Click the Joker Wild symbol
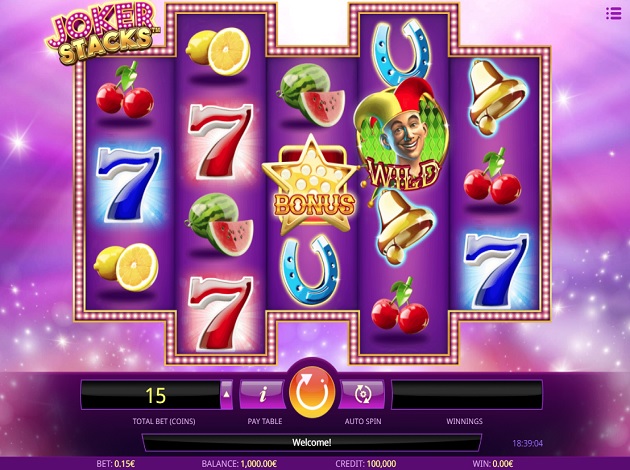Screen dimensions: 630x470 [401, 134]
